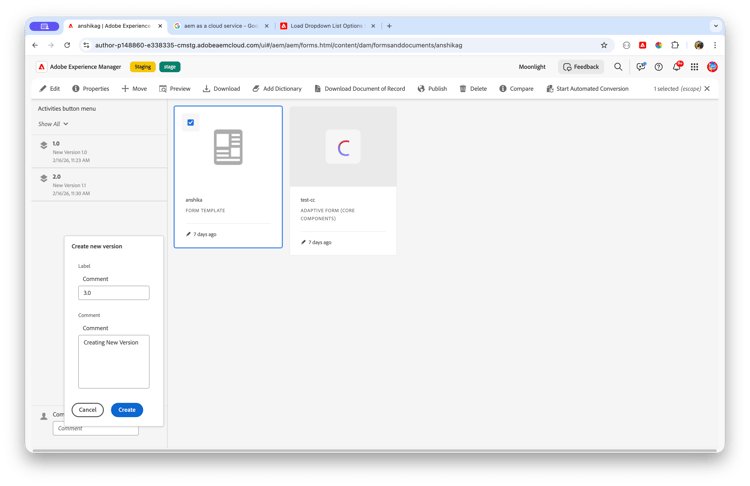The width and height of the screenshot is (750, 486).
Task: Cancel the new version dialog
Action: 88,410
